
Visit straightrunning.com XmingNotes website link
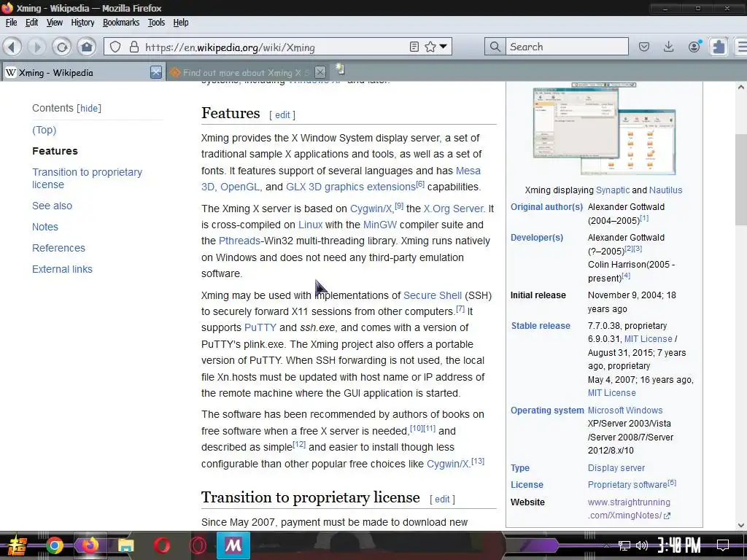(629, 508)
